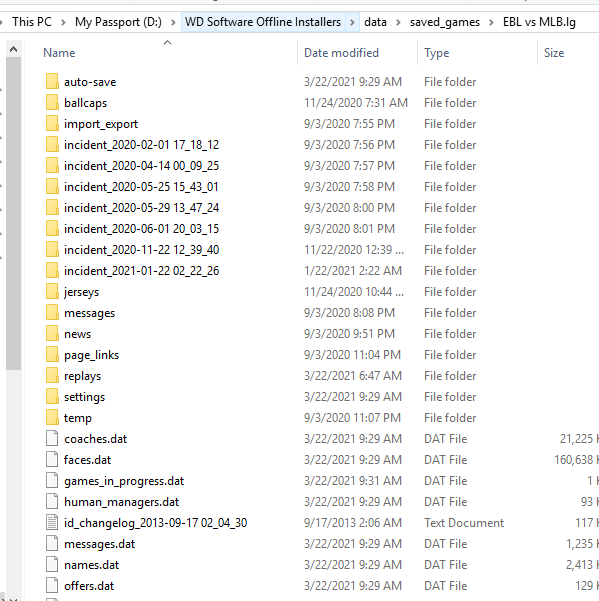Go to This PC in address bar
Viewport: 599px width, 601px height.
32,22
